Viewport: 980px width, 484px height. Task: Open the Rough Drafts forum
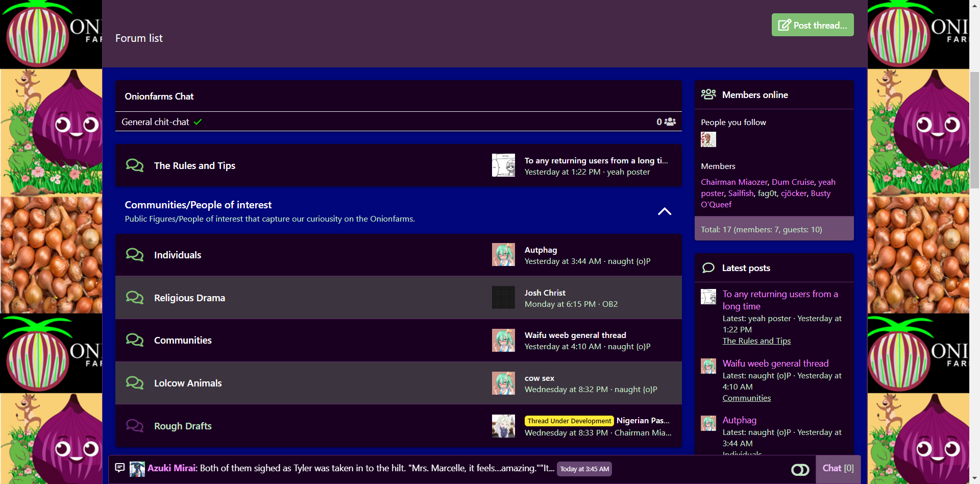(x=183, y=426)
